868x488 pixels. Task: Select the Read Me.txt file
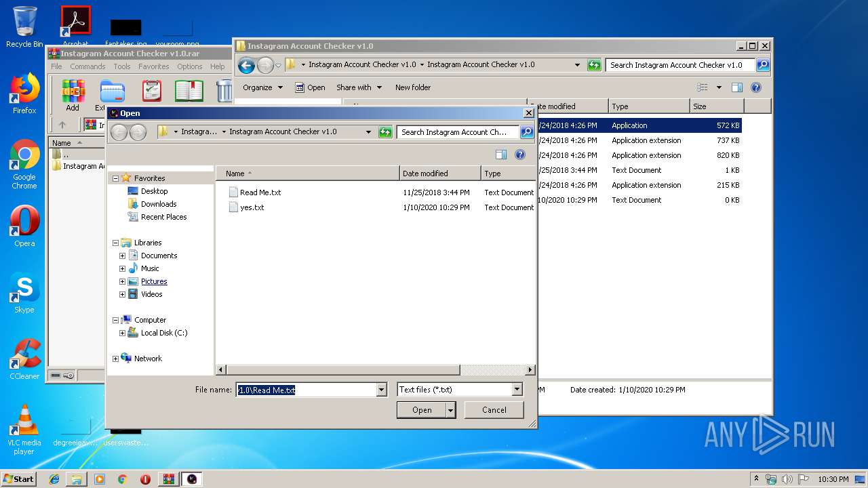click(260, 192)
